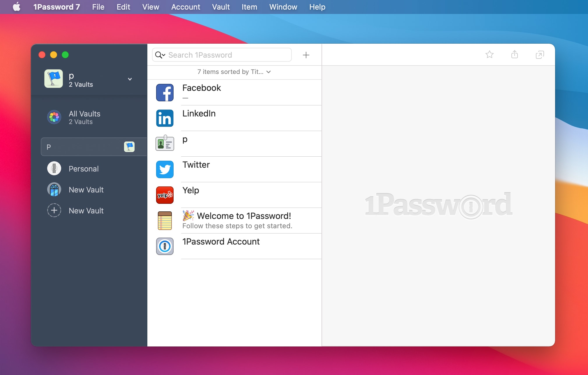Screen dimensions: 588x375
Task: Select the Personal vault
Action: [83, 168]
